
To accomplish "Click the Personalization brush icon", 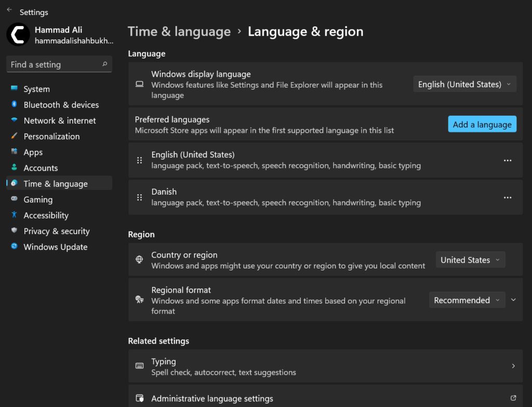I will [14, 136].
